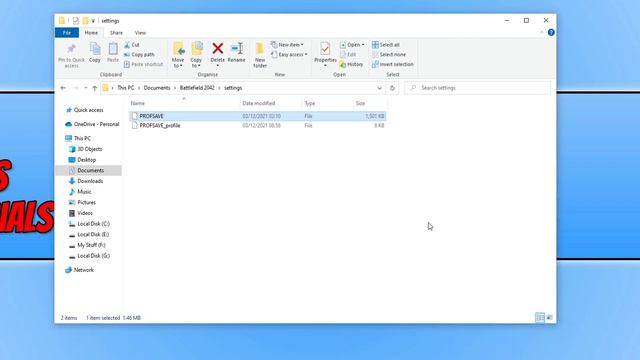Open Local Disk (G:) in sidebar
640x360 pixels.
tap(93, 256)
